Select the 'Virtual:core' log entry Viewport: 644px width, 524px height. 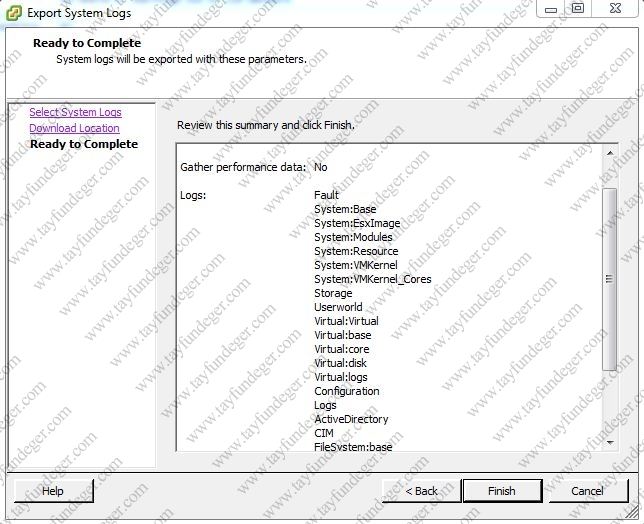342,349
